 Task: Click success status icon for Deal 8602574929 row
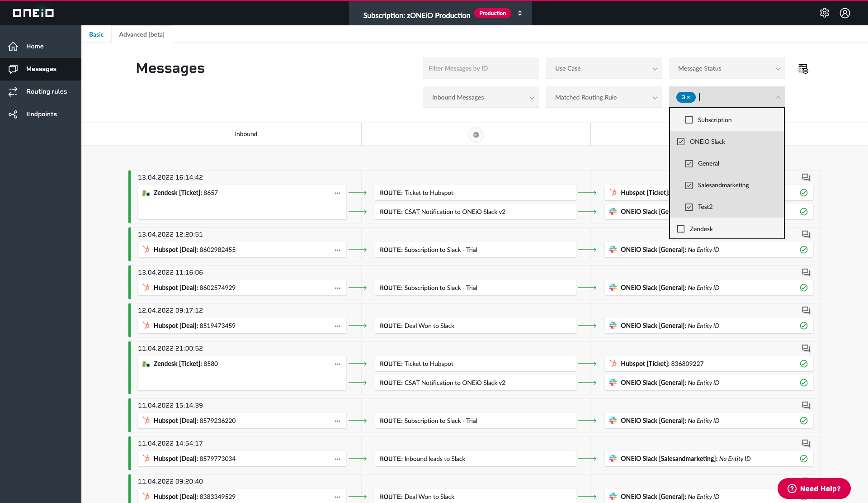(x=804, y=288)
